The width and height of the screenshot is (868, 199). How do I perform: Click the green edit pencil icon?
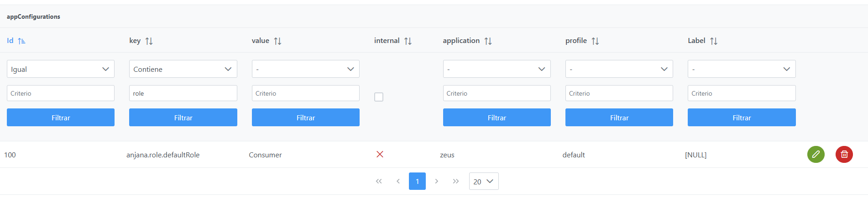click(816, 155)
